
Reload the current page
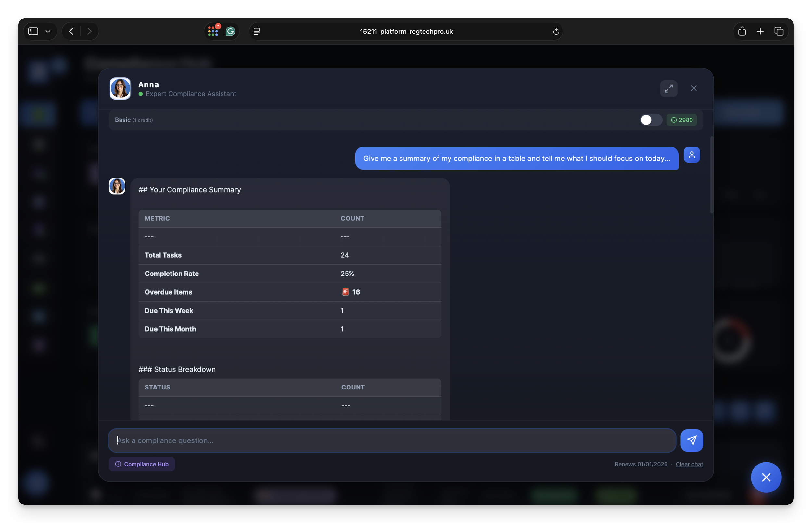pos(556,32)
